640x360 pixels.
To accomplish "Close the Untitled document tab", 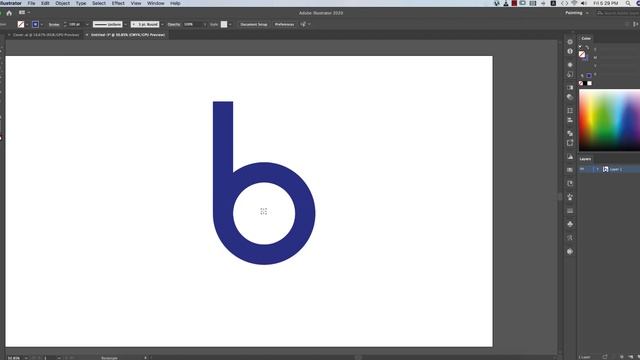I will click(87, 35).
